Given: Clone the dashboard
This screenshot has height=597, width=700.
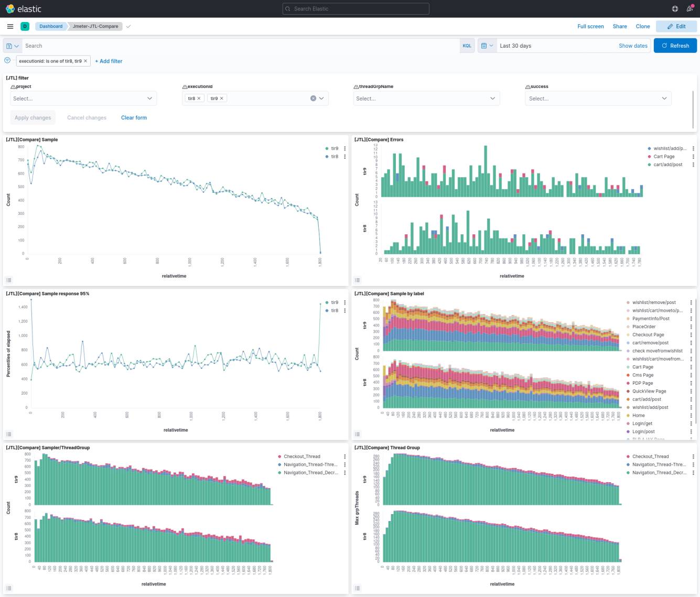Looking at the screenshot, I should [x=643, y=26].
